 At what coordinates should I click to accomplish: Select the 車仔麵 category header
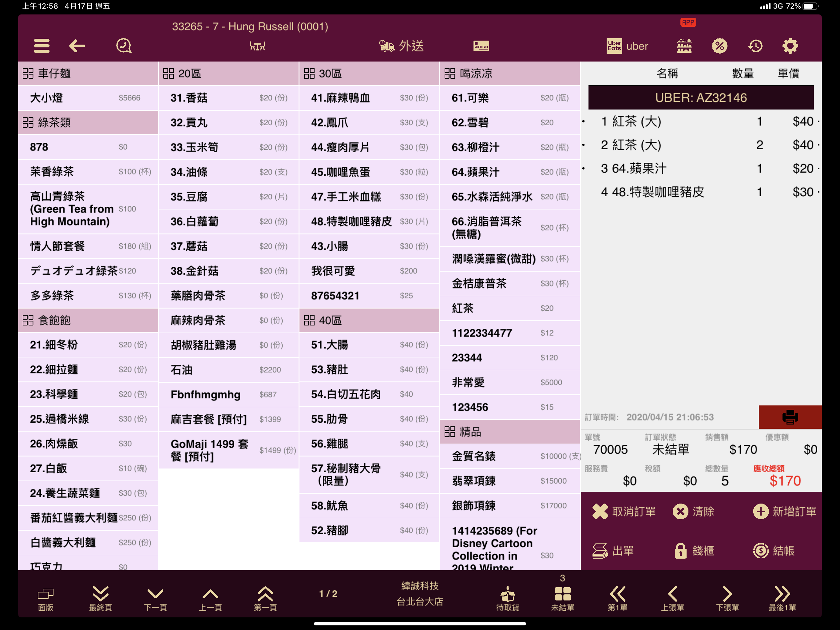click(x=88, y=73)
